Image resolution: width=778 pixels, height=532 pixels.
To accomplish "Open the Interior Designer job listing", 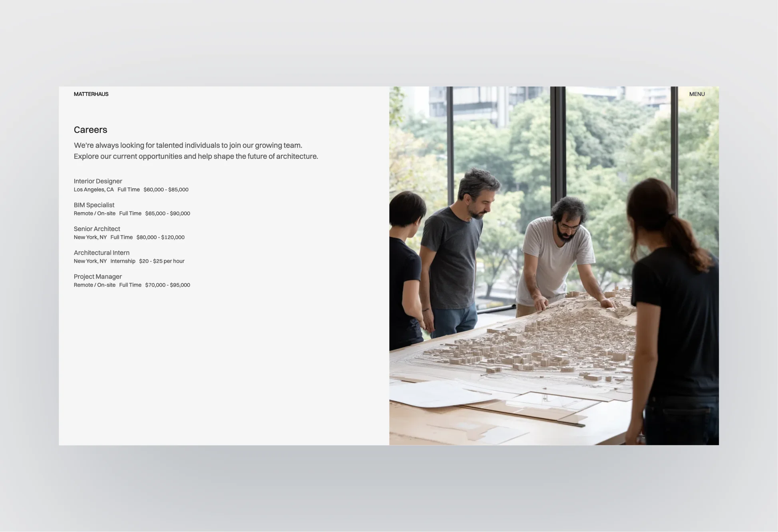I will [98, 181].
